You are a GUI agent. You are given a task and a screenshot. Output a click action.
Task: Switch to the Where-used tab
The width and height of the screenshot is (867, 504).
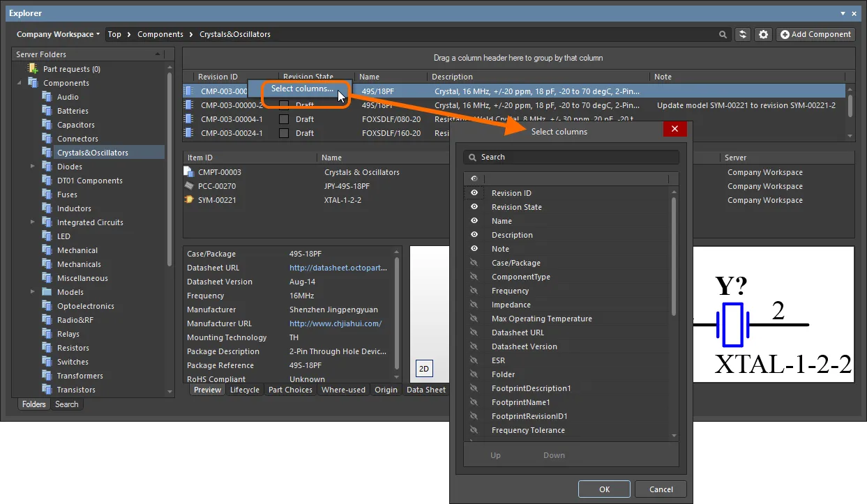click(343, 390)
